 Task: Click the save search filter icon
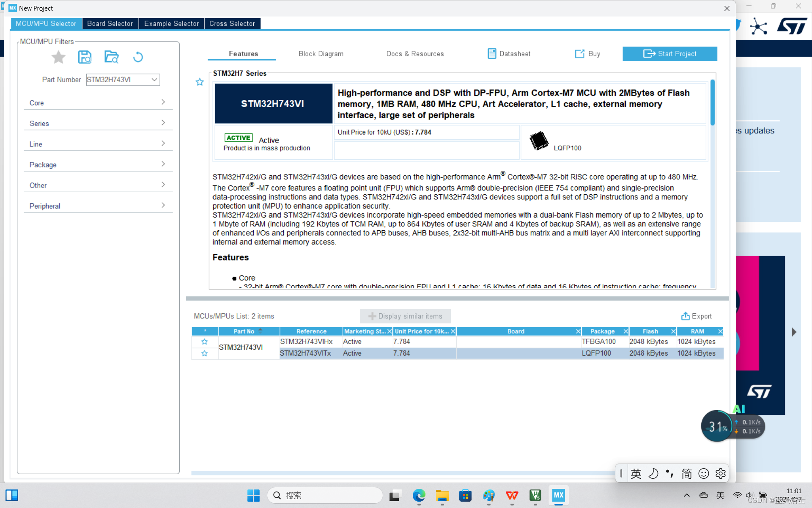point(85,57)
